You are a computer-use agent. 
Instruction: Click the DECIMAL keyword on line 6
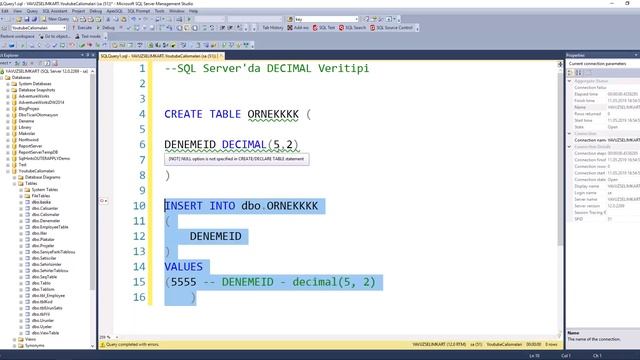[244, 144]
